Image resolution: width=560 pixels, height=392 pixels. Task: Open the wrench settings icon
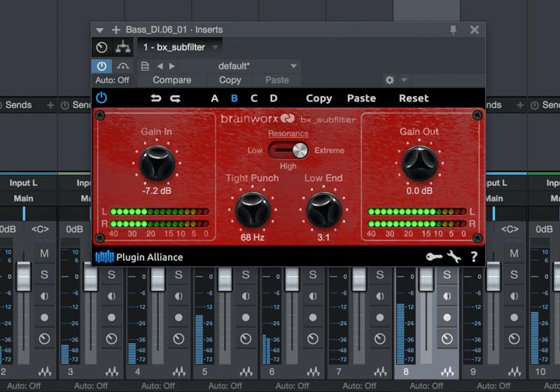click(454, 257)
